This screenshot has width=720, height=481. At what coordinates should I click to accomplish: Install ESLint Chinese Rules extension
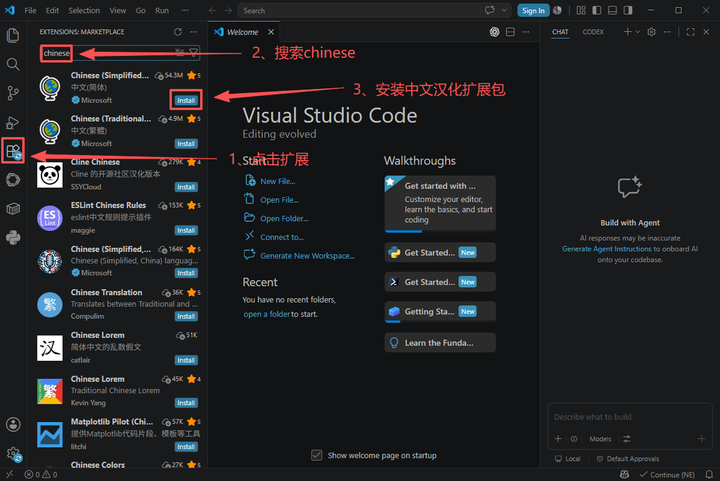(x=186, y=230)
